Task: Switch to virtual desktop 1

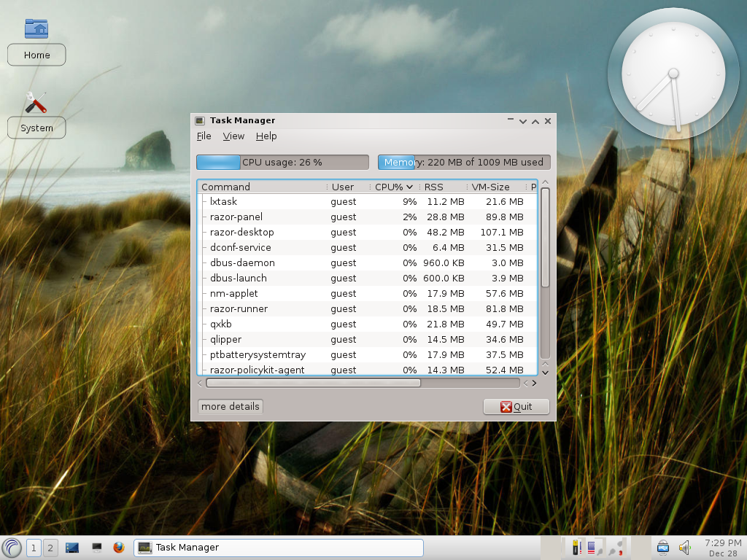Action: pos(34,548)
